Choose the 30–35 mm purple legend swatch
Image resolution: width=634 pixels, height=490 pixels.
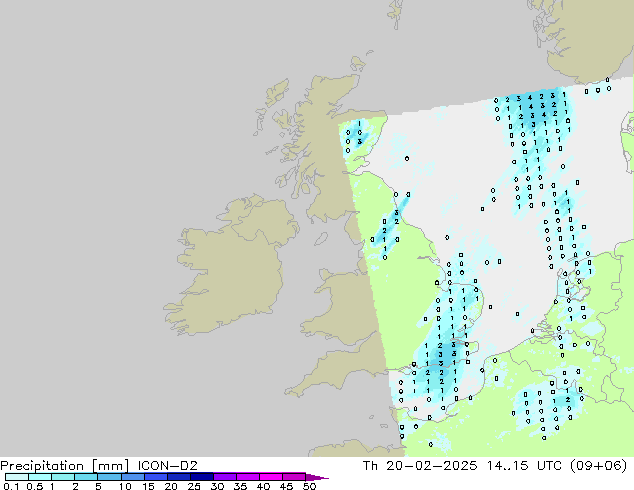[x=224, y=477]
